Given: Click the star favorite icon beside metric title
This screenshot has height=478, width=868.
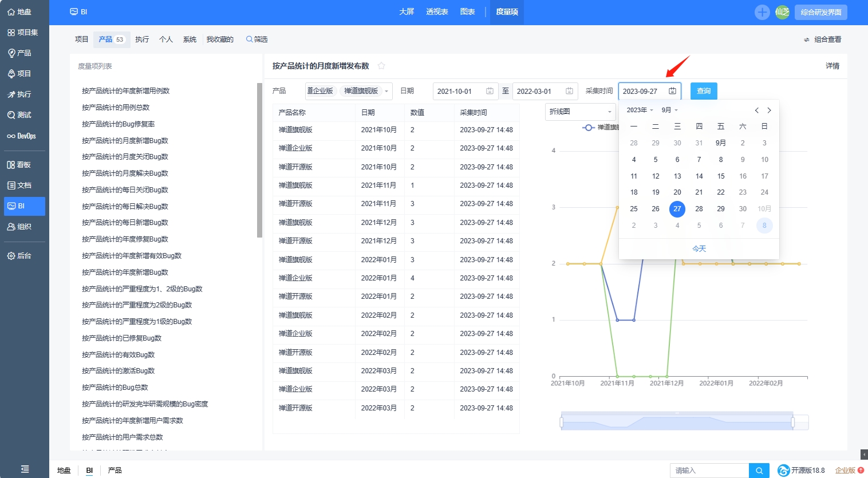Looking at the screenshot, I should (381, 66).
